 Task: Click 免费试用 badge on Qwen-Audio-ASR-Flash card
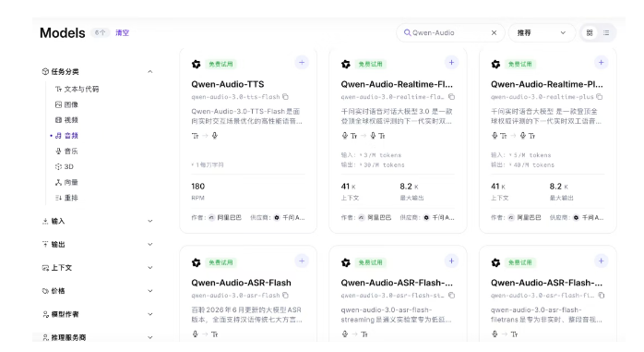tap(221, 262)
